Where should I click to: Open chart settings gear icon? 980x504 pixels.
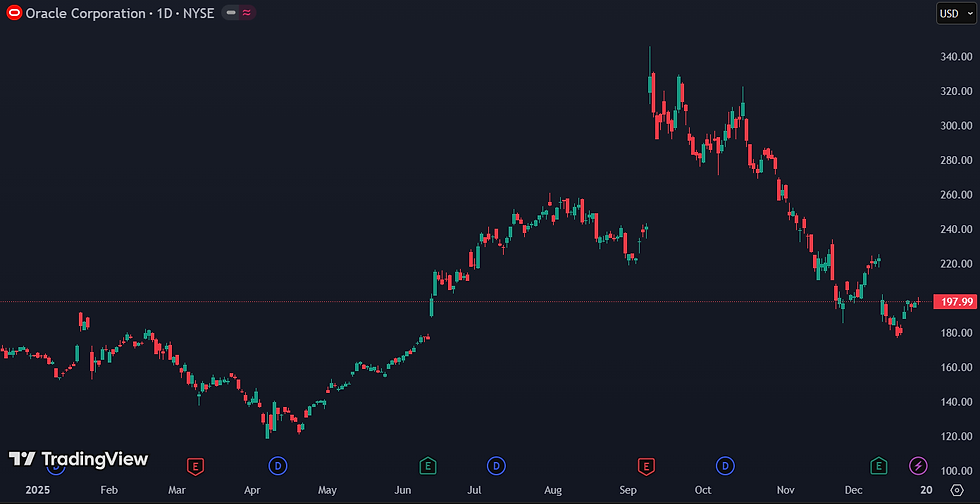957,490
